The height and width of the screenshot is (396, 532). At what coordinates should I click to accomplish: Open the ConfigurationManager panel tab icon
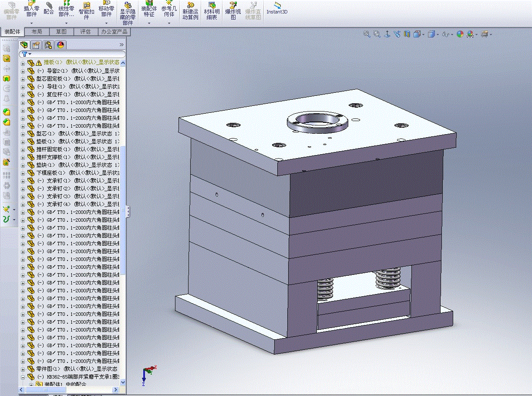pos(48,45)
